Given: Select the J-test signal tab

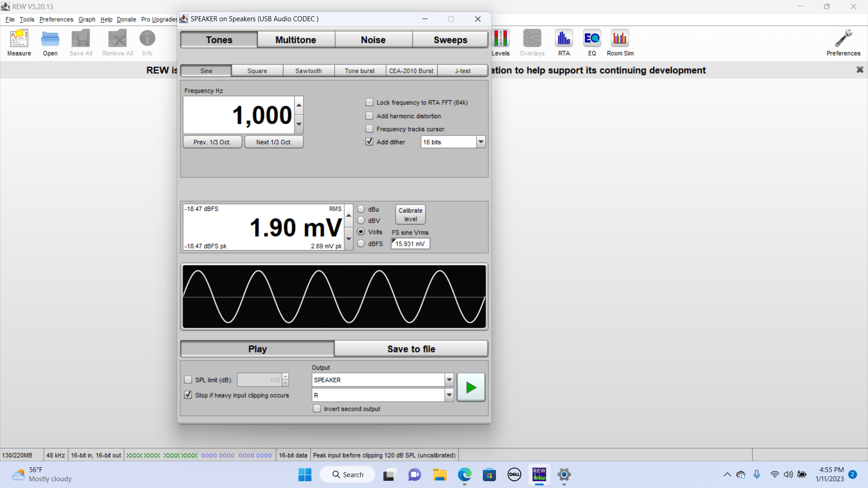Looking at the screenshot, I should point(462,71).
